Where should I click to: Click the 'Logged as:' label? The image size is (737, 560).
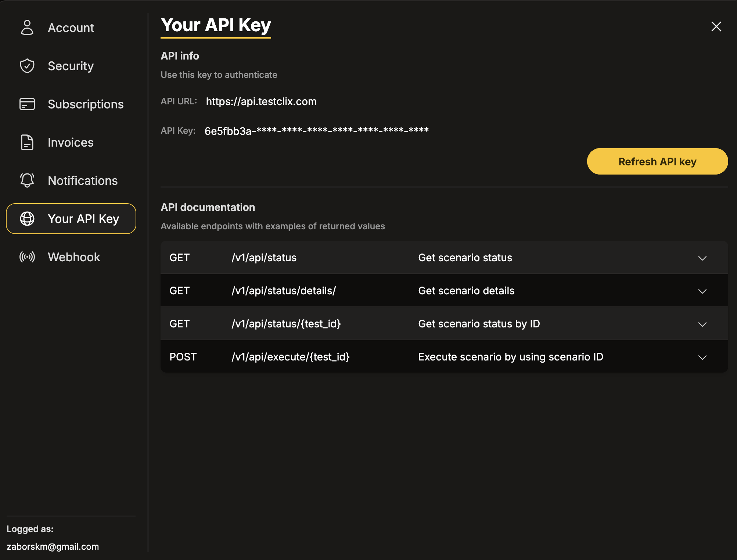click(x=30, y=529)
